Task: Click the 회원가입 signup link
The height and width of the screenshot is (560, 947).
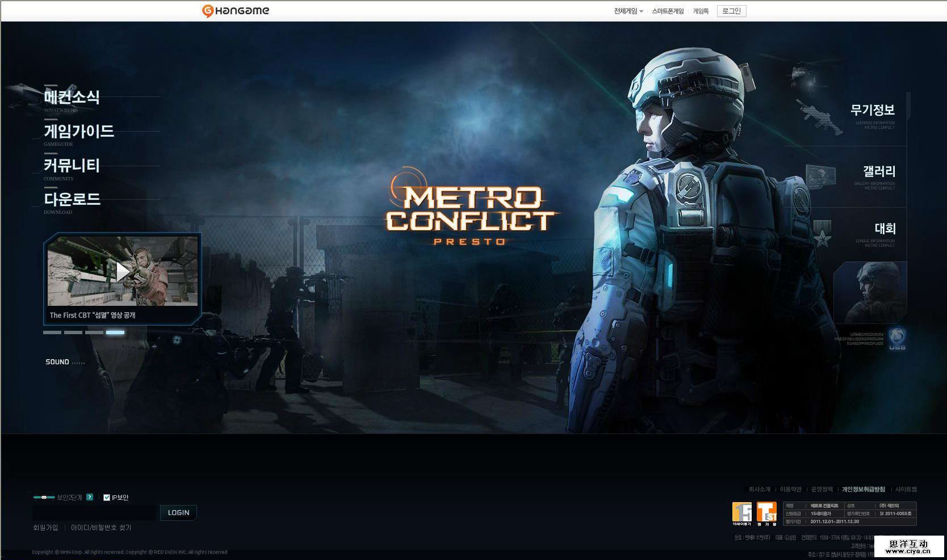Action: 45,527
